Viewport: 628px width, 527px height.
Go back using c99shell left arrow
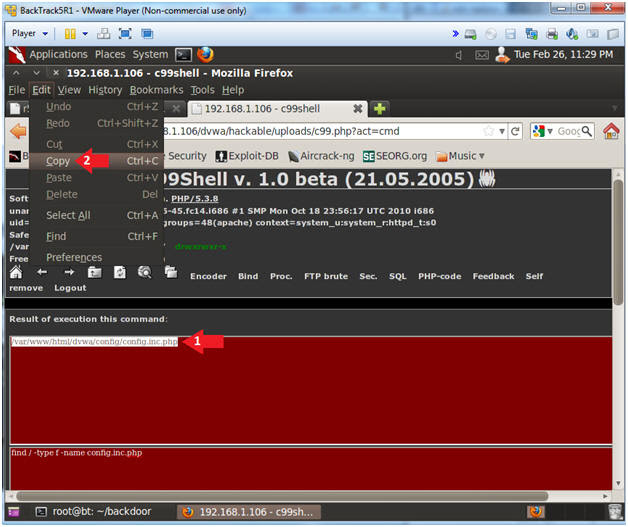coord(42,273)
